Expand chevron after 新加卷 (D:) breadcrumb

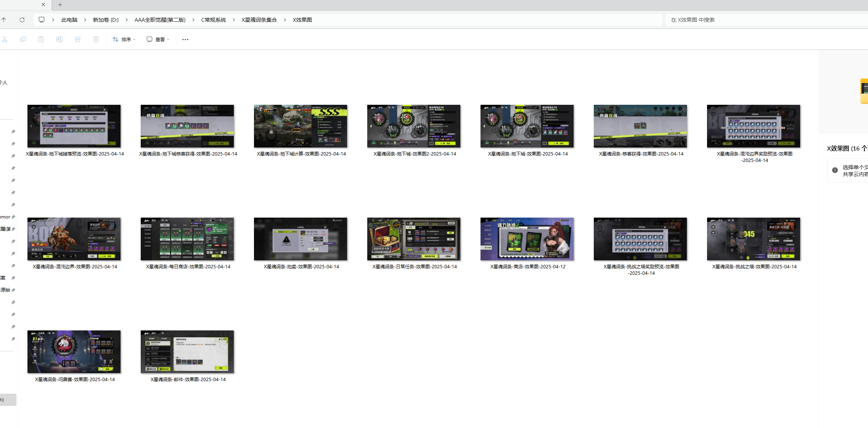(x=127, y=20)
